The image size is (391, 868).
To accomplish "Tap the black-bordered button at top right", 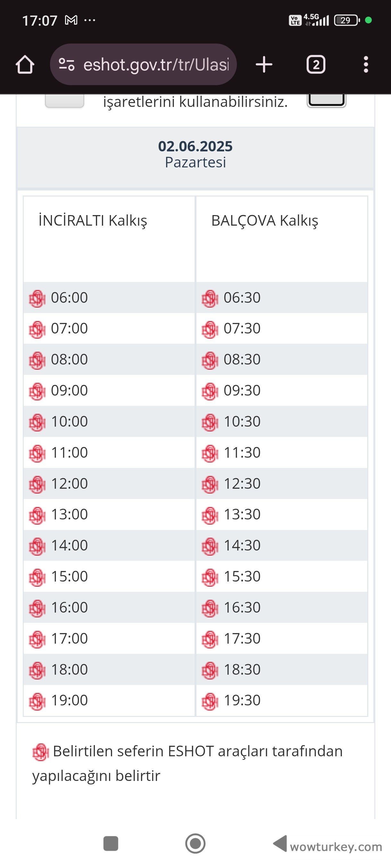I will tap(326, 100).
